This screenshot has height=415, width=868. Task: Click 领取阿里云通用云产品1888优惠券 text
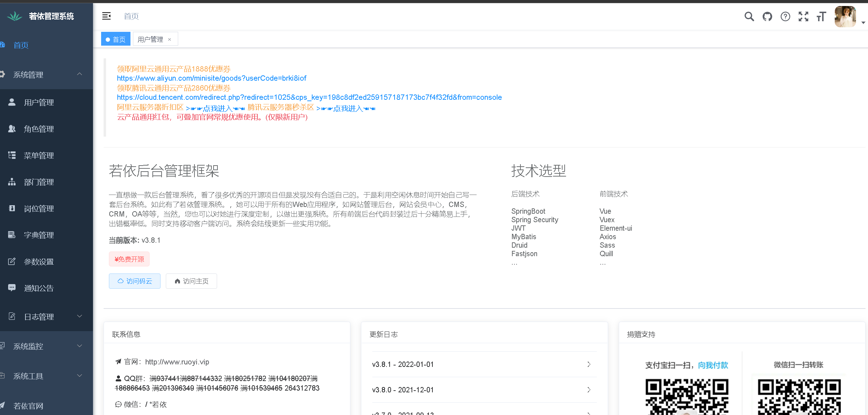pyautogui.click(x=174, y=69)
